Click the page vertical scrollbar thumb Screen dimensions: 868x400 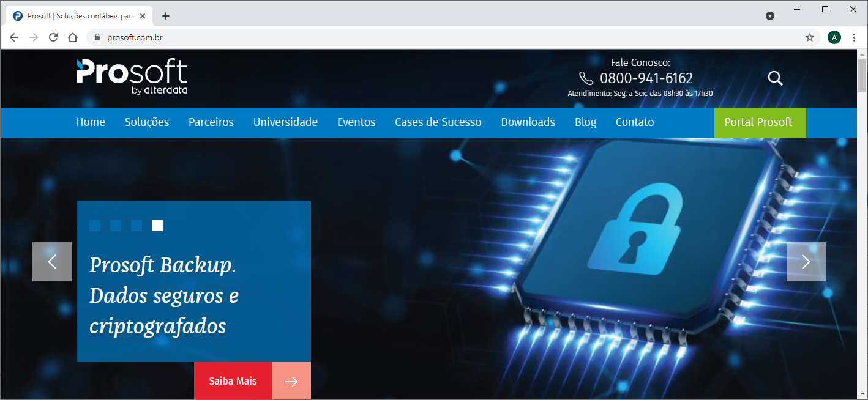(x=862, y=76)
